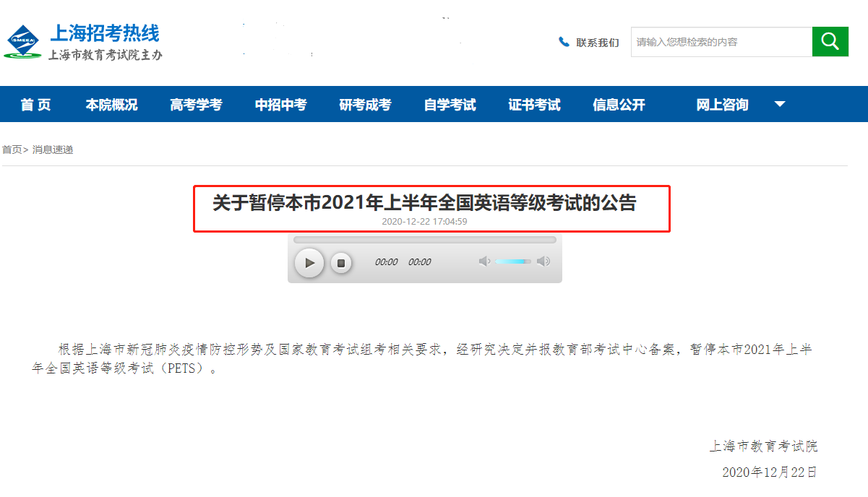The width and height of the screenshot is (868, 497).
Task: Switch to the 证书考试 section
Action: coord(534,103)
